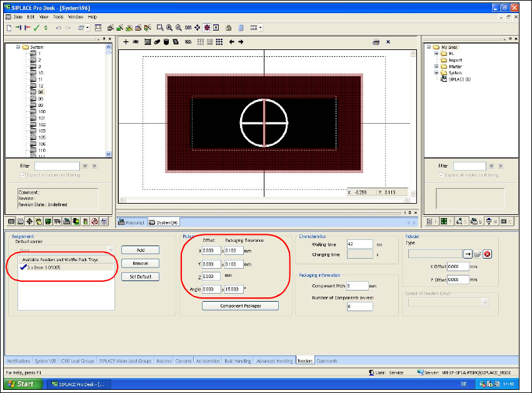Screen dimensions: 532x393
Task: Click the crosshair plus icon in viewer toolbar
Action: click(x=126, y=42)
